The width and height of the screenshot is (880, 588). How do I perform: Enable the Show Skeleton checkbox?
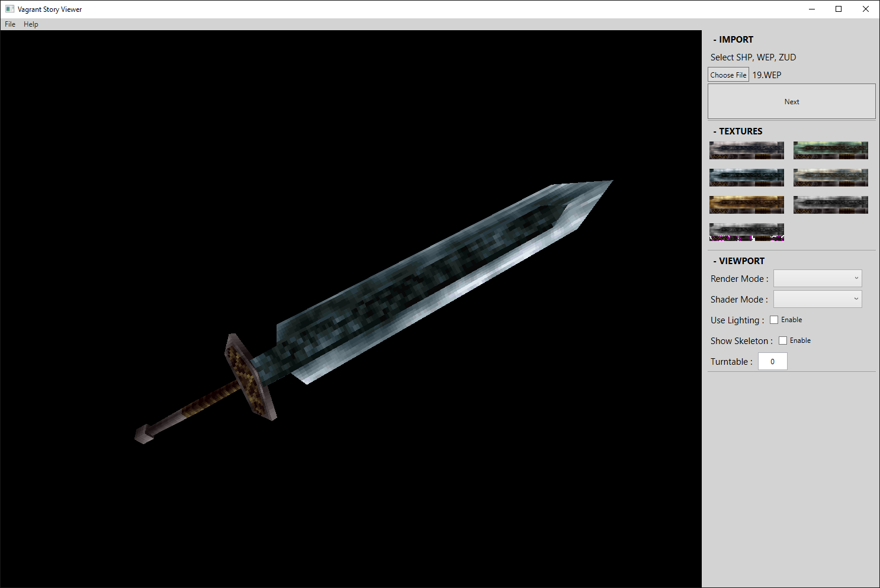pyautogui.click(x=783, y=340)
